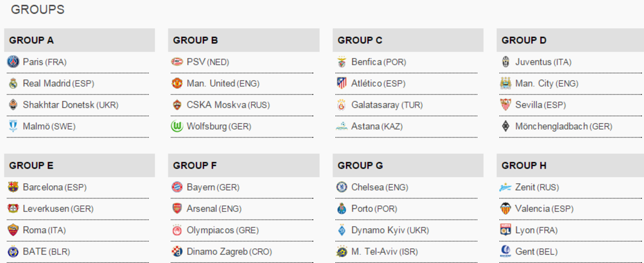Click the Atlético crest icon
Screen dimensions: 644x263
[x=342, y=83]
